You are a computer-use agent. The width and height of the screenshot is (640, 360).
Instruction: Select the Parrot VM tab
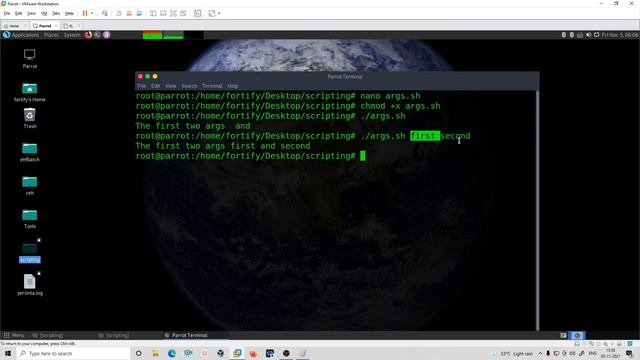(44, 26)
